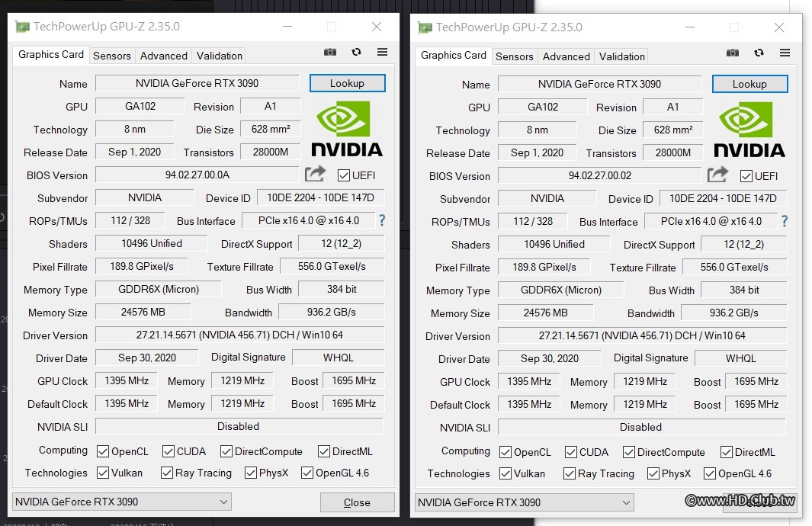Toggle Vulkan checkbox in left window
812x526 pixels.
tap(103, 473)
